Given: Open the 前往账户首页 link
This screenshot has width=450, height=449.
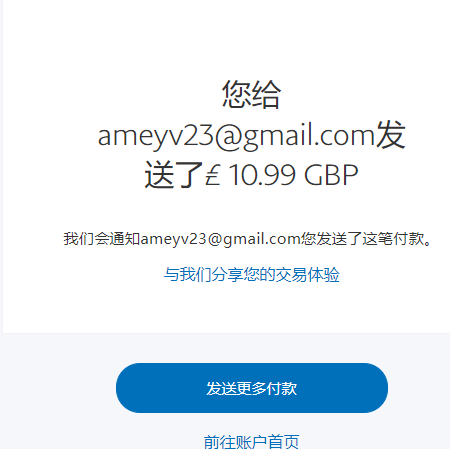Looking at the screenshot, I should click(251, 441).
